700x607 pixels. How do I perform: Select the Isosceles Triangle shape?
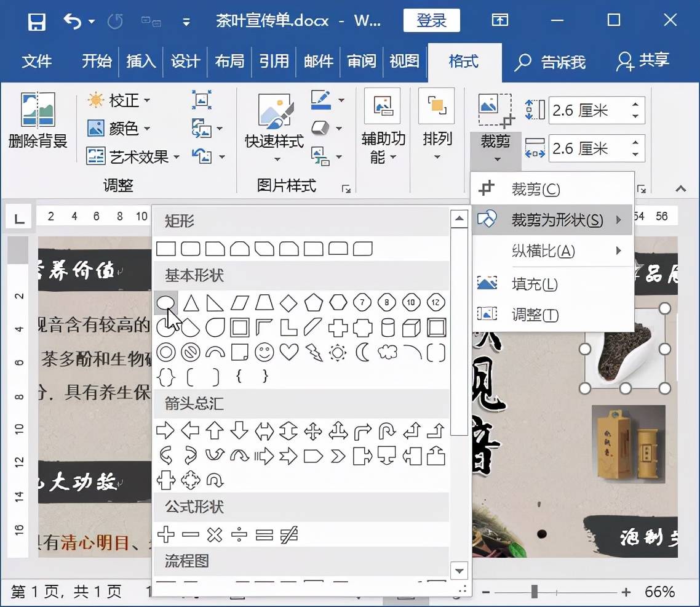tap(191, 303)
